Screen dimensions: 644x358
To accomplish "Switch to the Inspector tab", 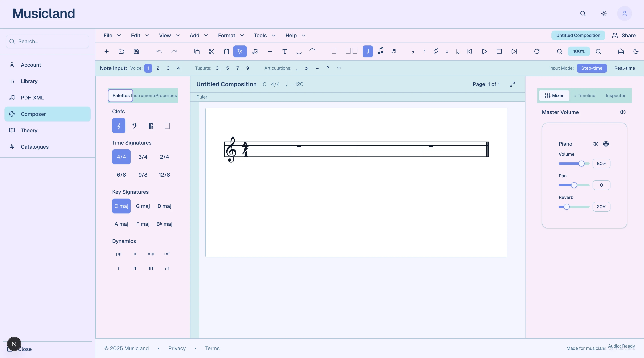I will pyautogui.click(x=615, y=95).
